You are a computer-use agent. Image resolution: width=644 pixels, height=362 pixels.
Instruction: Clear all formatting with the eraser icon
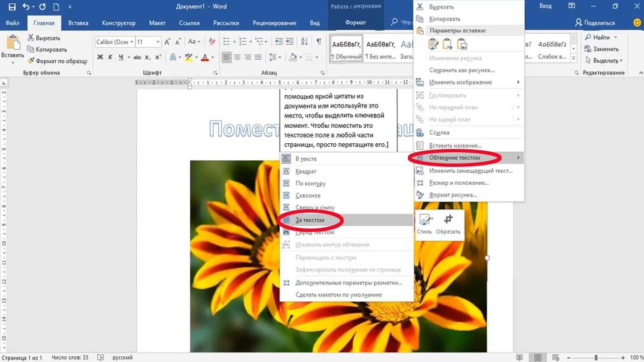[x=212, y=42]
